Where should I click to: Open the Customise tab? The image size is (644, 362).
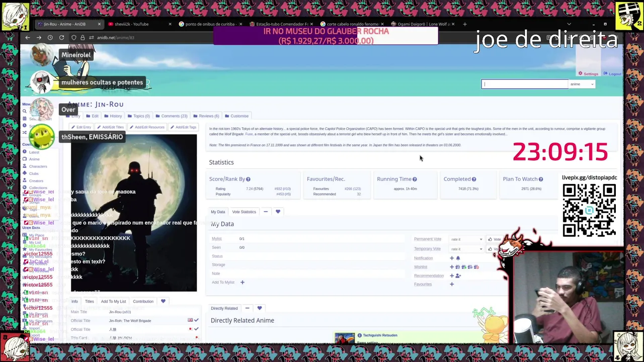(237, 116)
